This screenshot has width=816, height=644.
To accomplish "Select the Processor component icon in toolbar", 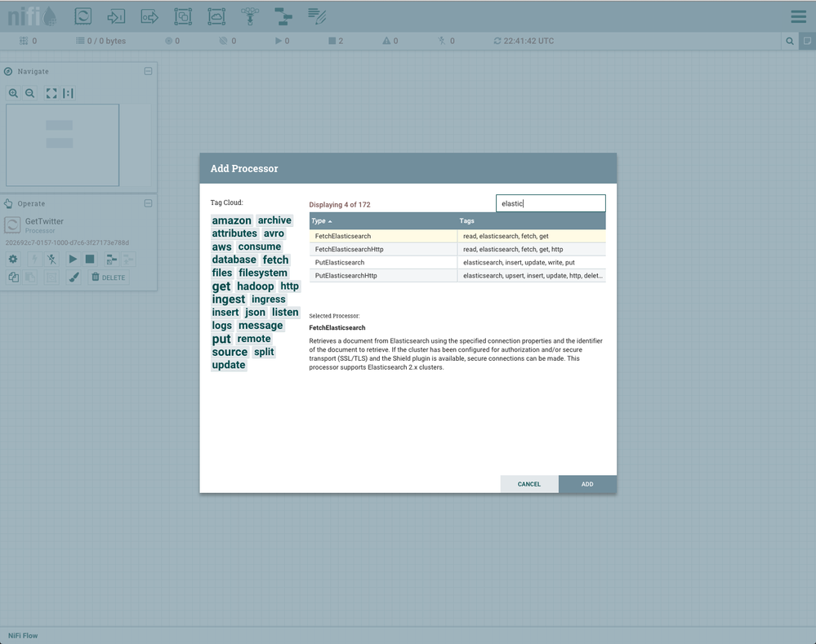I will click(x=82, y=16).
